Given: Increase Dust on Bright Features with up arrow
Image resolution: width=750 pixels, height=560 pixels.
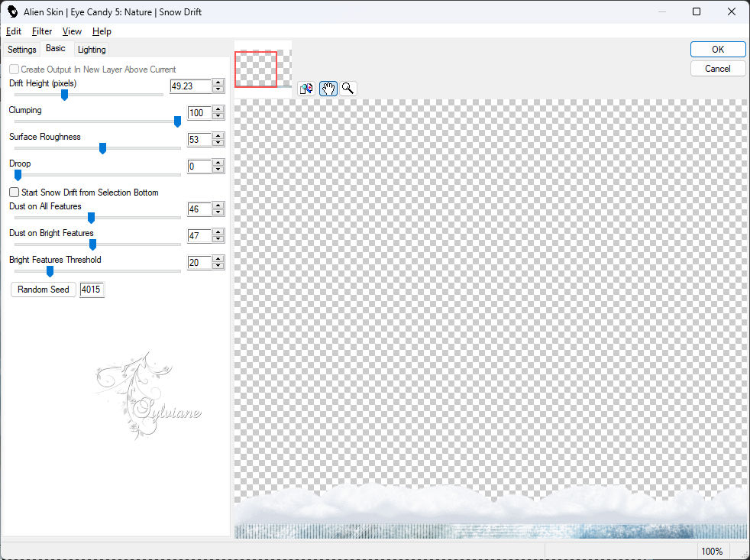Looking at the screenshot, I should [x=218, y=232].
